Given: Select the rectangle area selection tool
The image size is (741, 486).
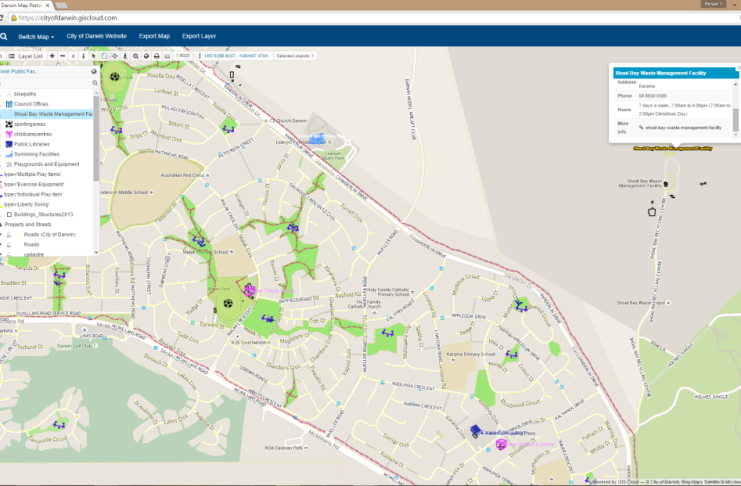Looking at the screenshot, I should (x=104, y=56).
